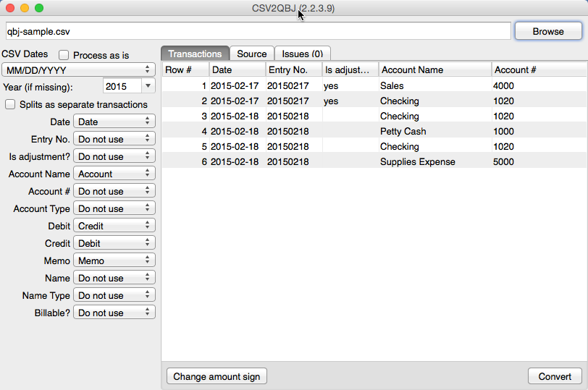This screenshot has width=588, height=390.
Task: Open the Entry No. mapping dropdown
Action: [114, 139]
